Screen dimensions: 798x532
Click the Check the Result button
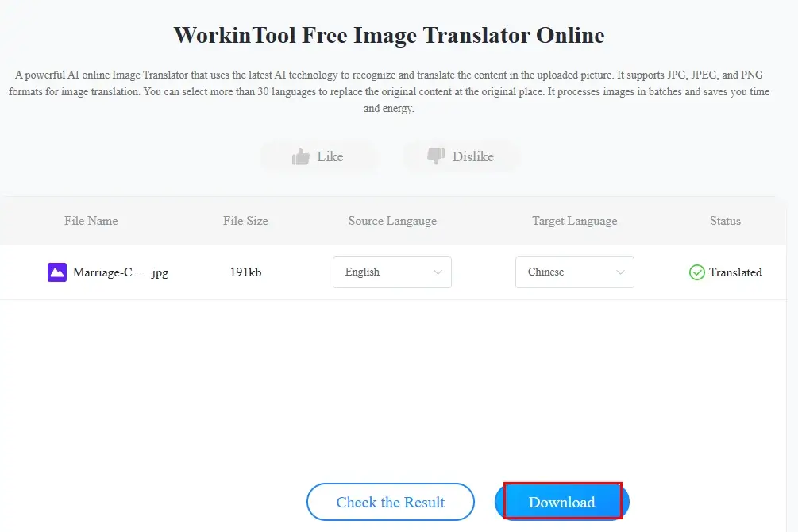391,502
